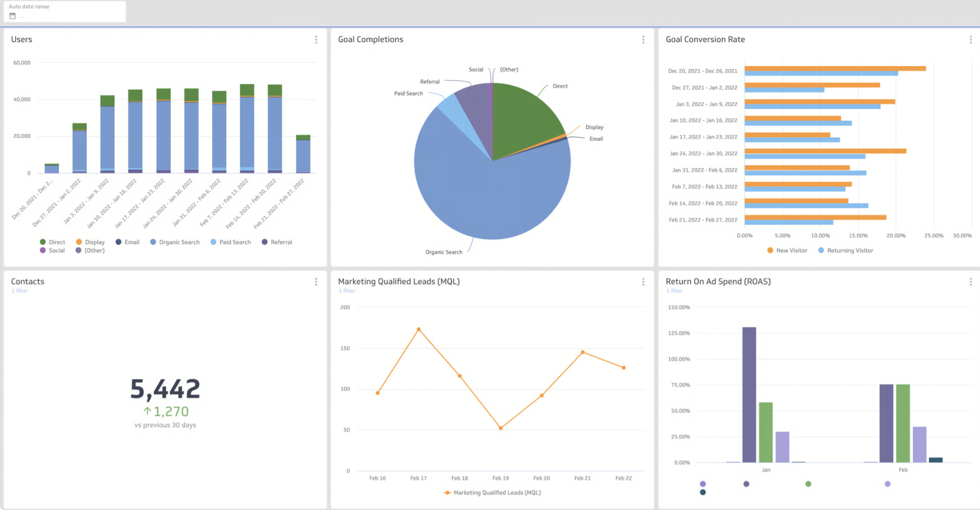The height and width of the screenshot is (510, 980).
Task: Open the Contacts widget three-dot menu
Action: coord(316,282)
